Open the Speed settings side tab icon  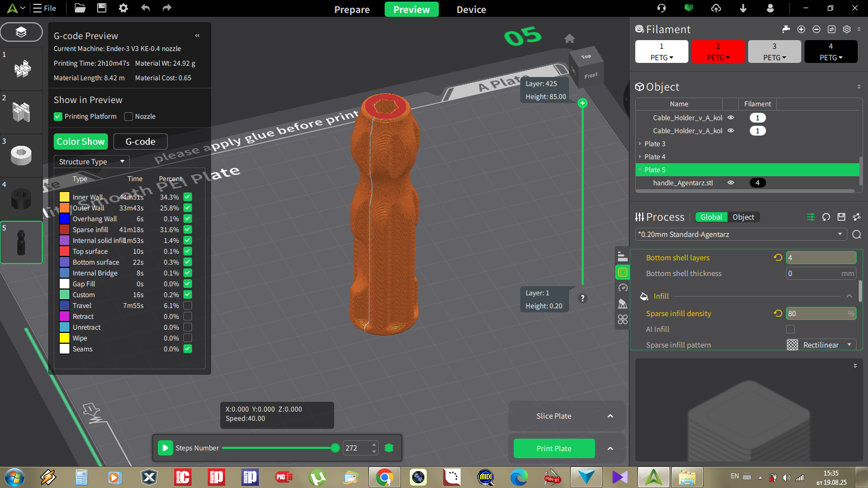coord(623,288)
